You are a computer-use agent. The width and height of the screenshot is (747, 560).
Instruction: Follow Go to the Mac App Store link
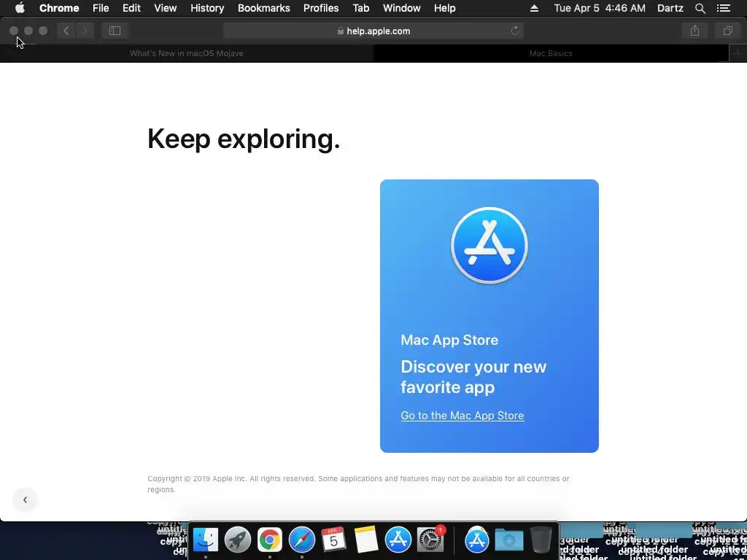462,415
